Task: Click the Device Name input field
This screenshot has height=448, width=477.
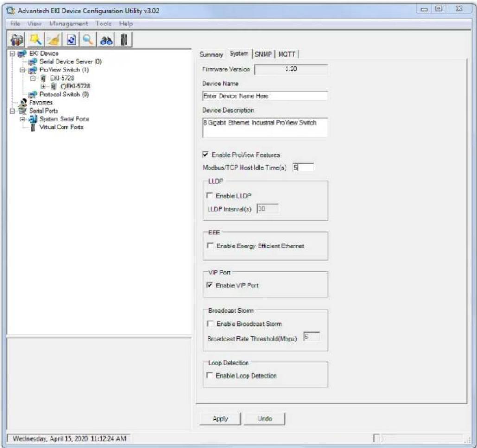Action: [x=265, y=96]
